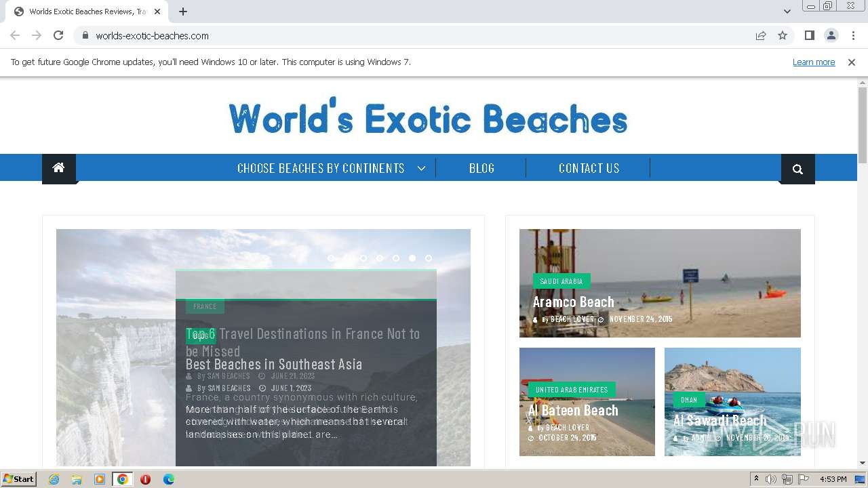Share this page icon in address bar

click(761, 35)
